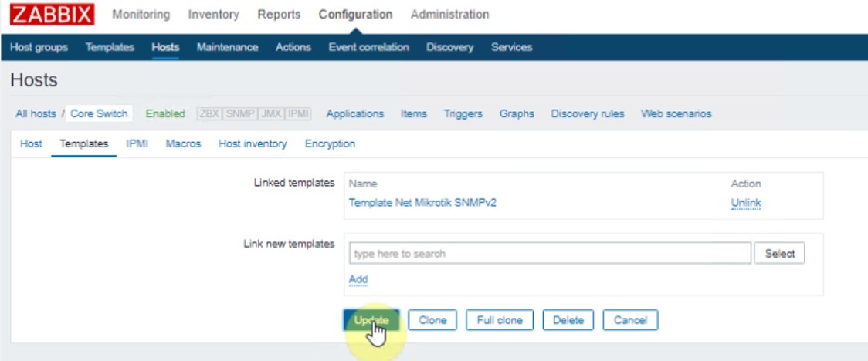Go to Host groups section

click(39, 47)
